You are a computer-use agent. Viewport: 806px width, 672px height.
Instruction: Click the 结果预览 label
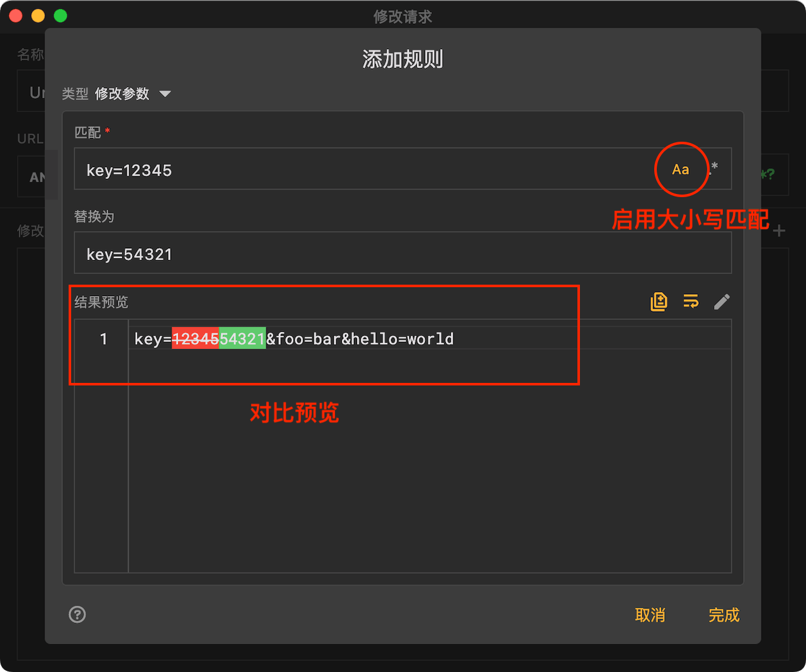101,302
